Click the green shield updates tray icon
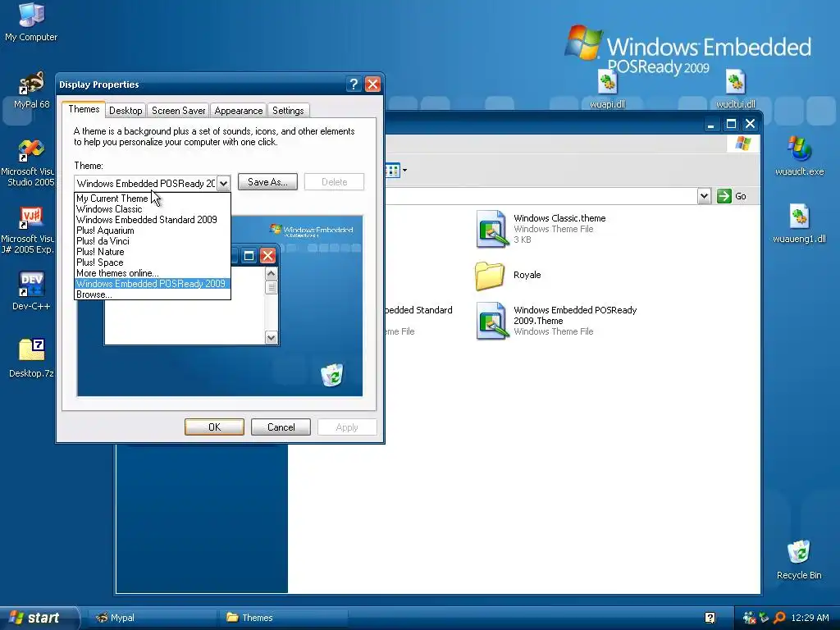Screen dimensions: 840x630 tap(765, 618)
